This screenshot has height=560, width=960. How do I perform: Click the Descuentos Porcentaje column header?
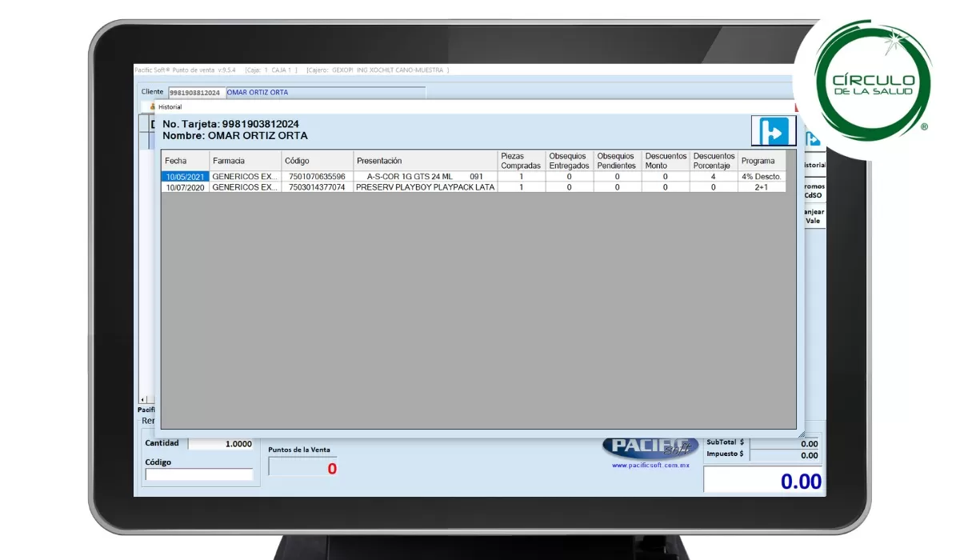tap(714, 161)
